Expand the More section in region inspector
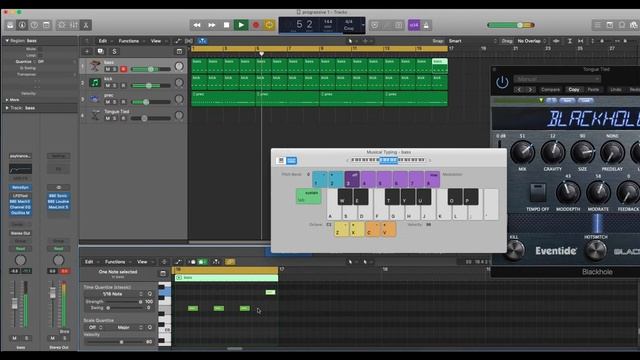This screenshot has height=360, width=640. [7, 100]
